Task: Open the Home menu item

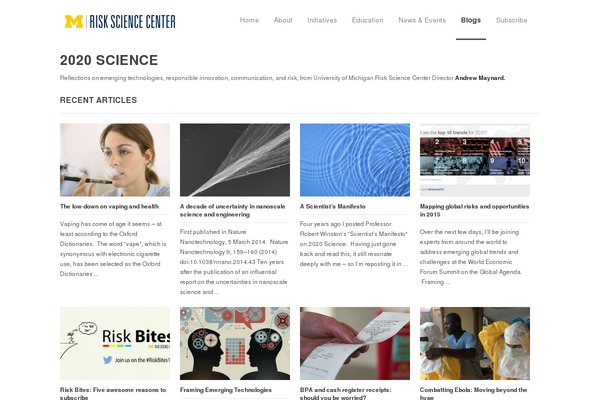Action: coord(249,20)
